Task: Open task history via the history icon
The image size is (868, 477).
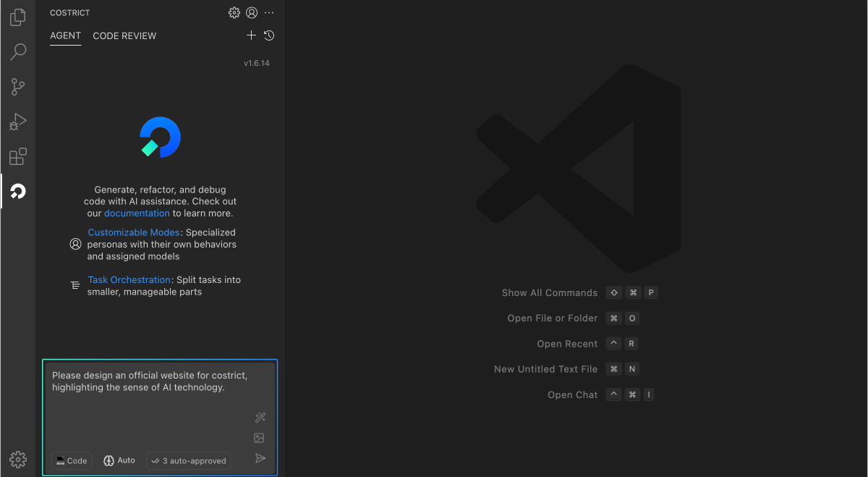Action: click(x=268, y=35)
